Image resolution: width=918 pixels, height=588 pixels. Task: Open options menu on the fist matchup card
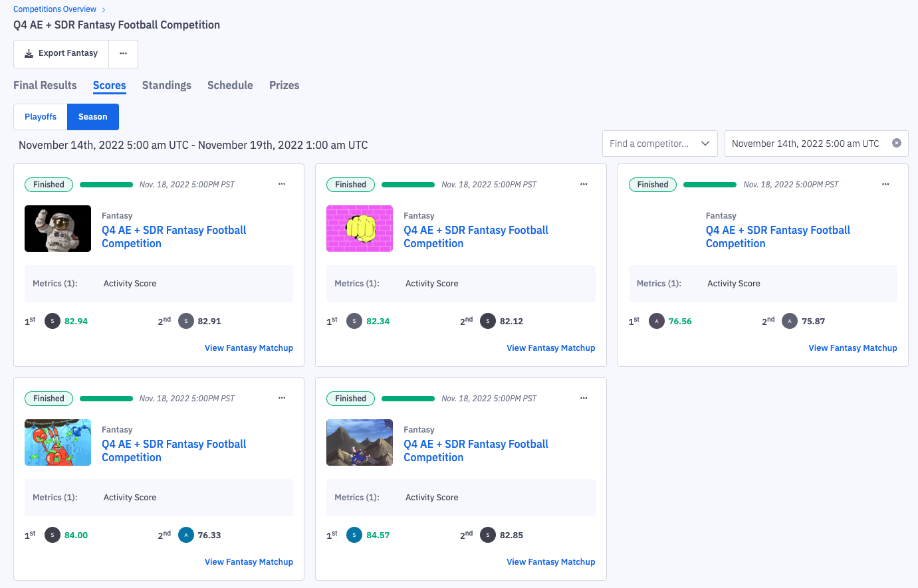point(584,184)
